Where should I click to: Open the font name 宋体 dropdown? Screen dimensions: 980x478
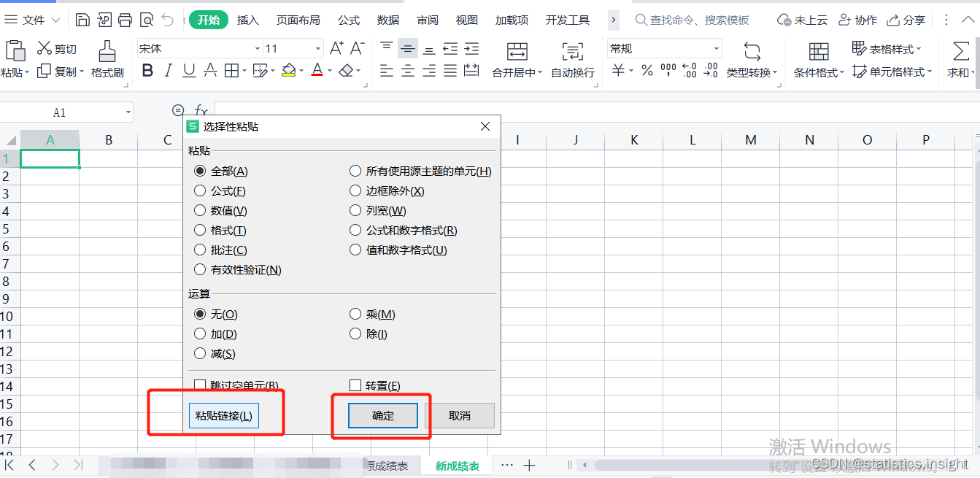258,49
